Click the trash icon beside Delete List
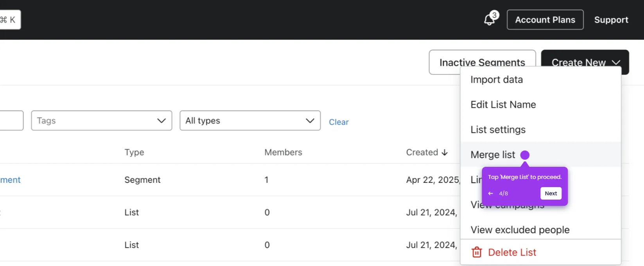 [477, 252]
